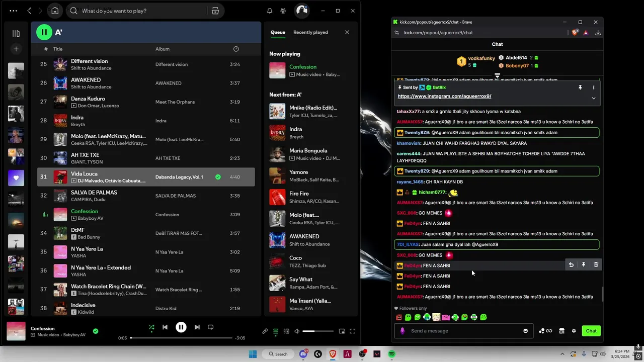Open Babyboy AV artist link under Confession row

coord(91,218)
